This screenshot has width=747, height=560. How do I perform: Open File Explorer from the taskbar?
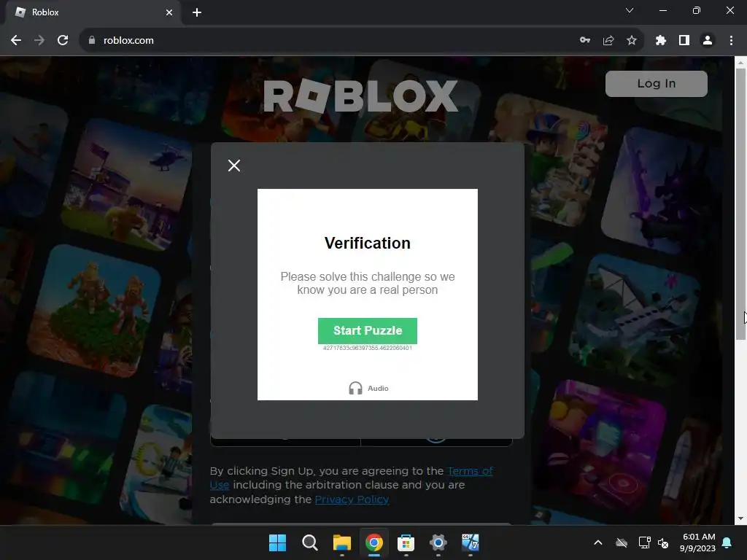[x=341, y=542]
